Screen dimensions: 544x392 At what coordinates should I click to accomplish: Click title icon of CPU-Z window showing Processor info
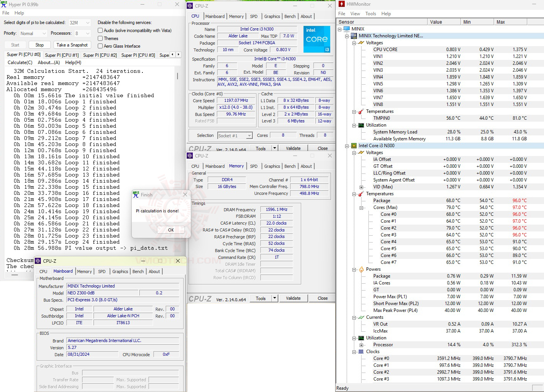click(190, 6)
